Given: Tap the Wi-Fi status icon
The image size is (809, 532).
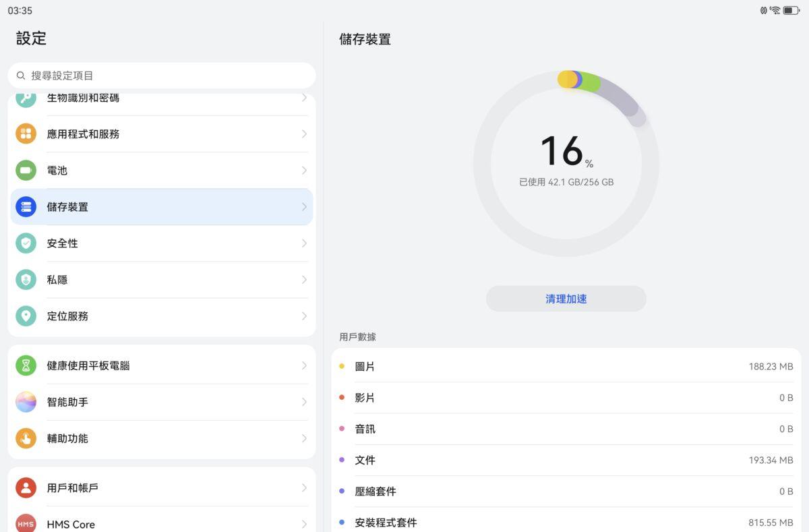Looking at the screenshot, I should [775, 11].
